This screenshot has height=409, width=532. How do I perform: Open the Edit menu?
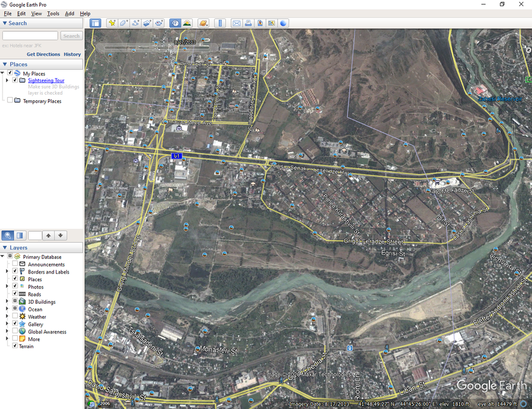[21, 14]
